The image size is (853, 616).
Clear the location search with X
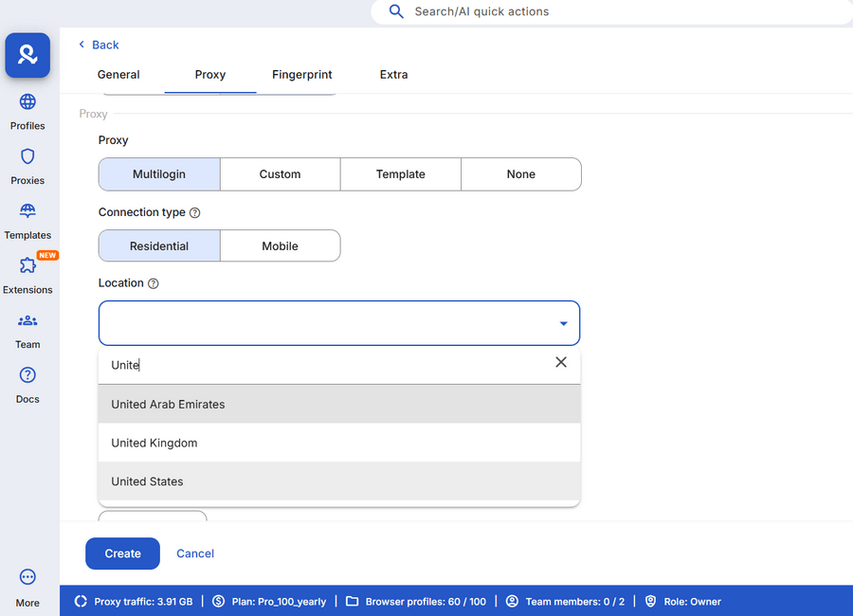[x=560, y=362]
